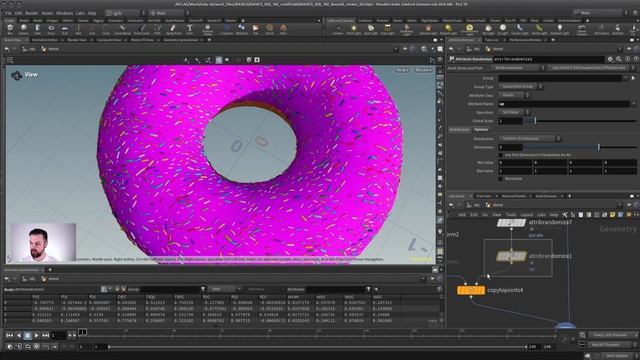The height and width of the screenshot is (360, 640).
Task: Select the Tube shelf tool
Action: [x=37, y=29]
